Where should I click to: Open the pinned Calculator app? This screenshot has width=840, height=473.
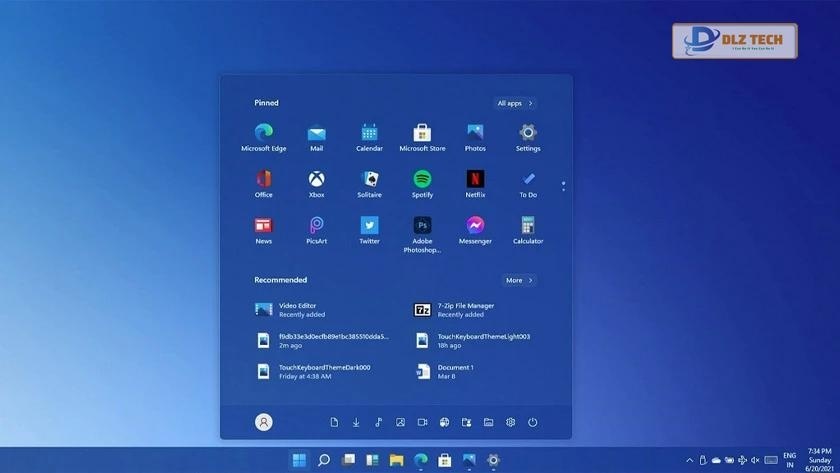[528, 226]
